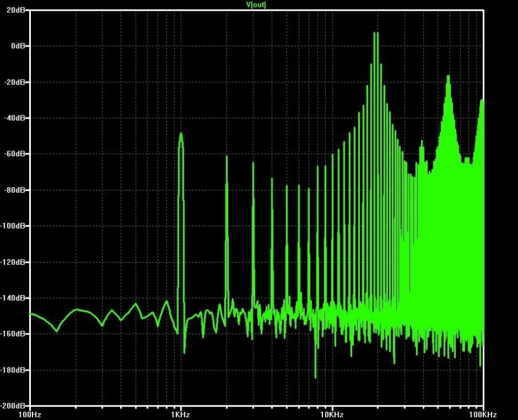Click the -180dB vertical axis label

click(12, 370)
